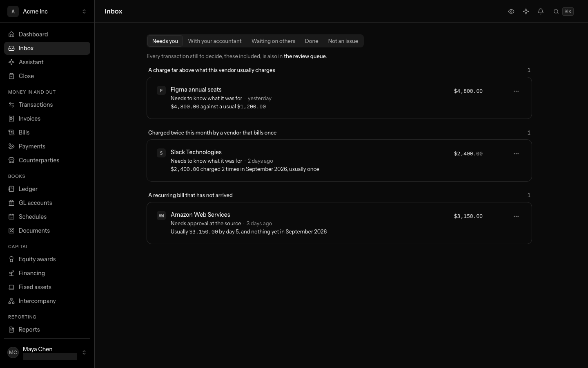Open the Amazon Web Services item

click(x=339, y=223)
